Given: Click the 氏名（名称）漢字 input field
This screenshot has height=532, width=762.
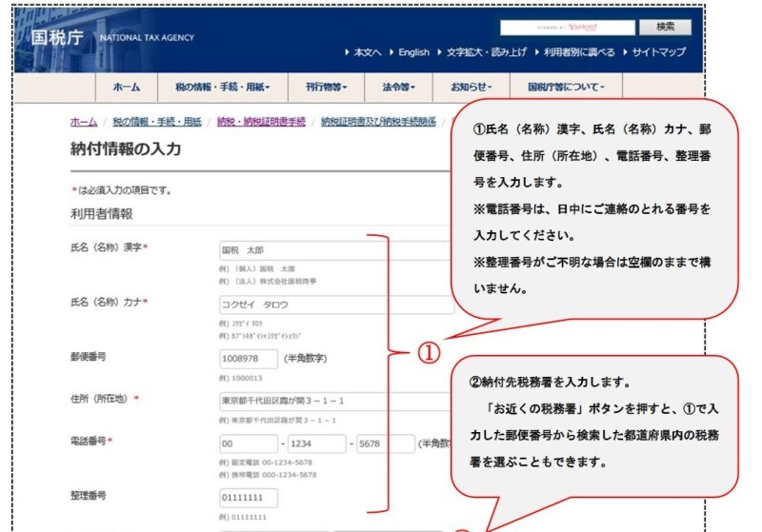Looking at the screenshot, I should 336,250.
